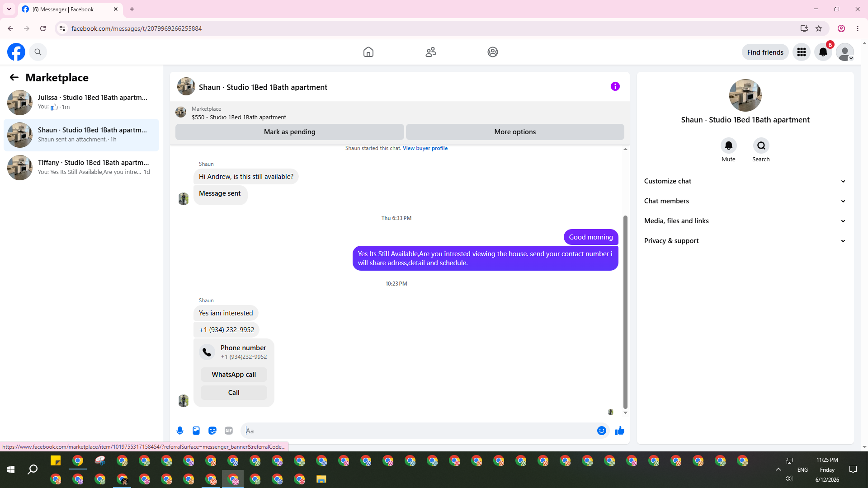
Task: Attach a photo or file icon
Action: pos(196,431)
